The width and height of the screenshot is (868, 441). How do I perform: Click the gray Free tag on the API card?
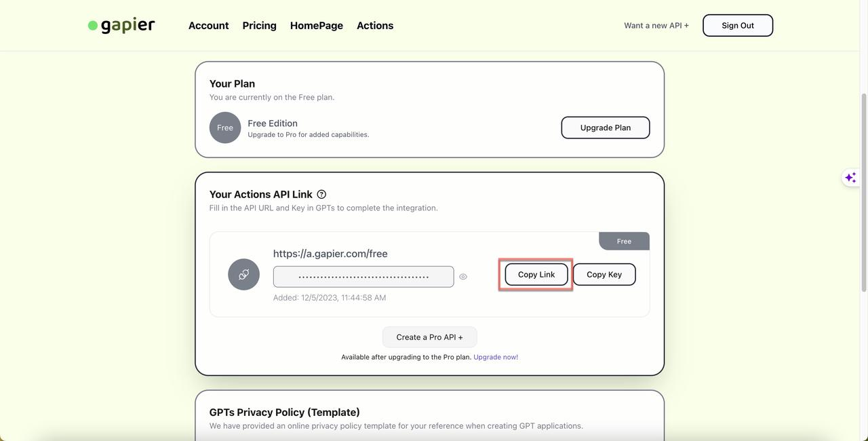point(624,241)
